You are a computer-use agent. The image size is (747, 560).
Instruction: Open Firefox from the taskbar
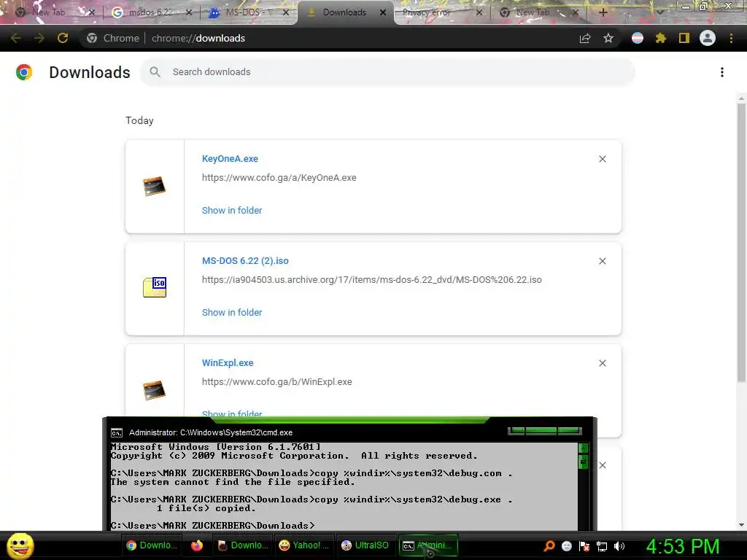point(197,545)
